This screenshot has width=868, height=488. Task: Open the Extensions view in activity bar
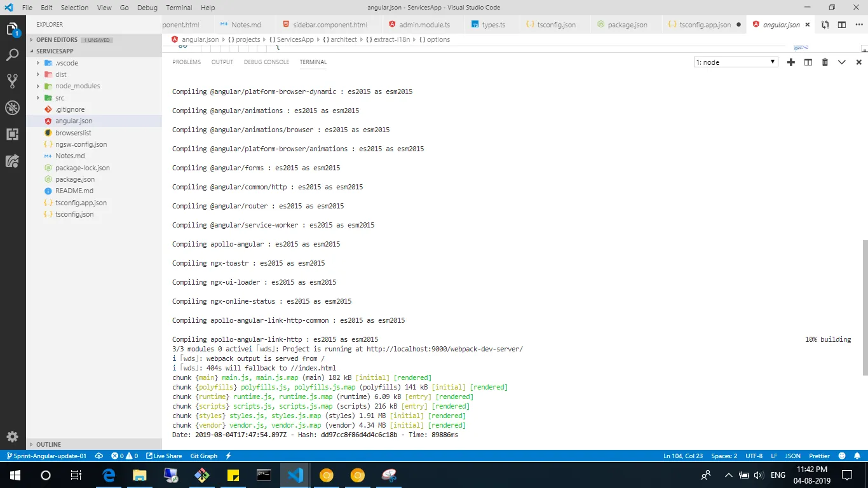[13, 134]
